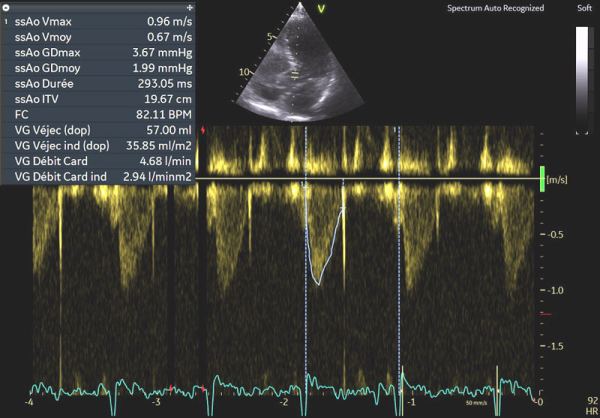
Task: Select the ssAo ITV measurement row
Action: point(100,98)
